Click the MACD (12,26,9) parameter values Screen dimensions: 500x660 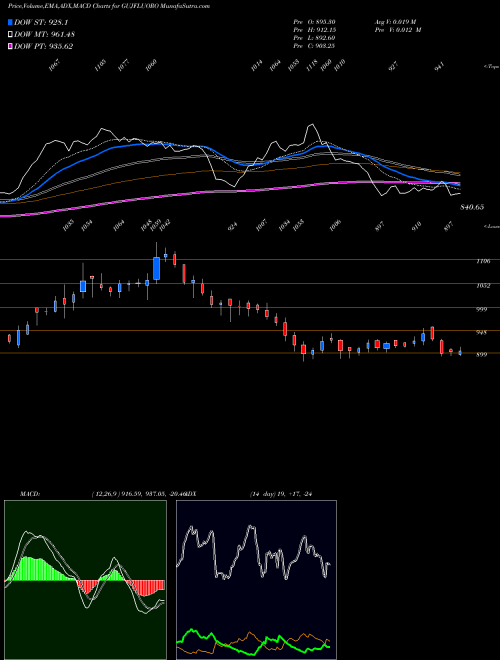(x=138, y=494)
